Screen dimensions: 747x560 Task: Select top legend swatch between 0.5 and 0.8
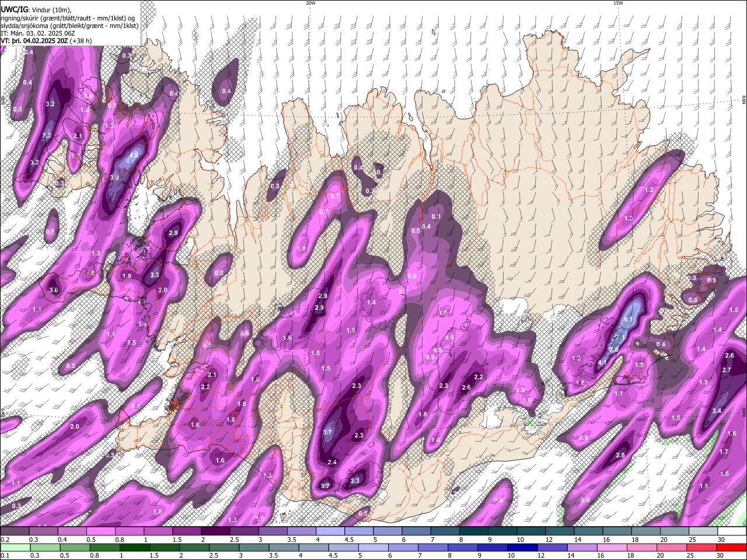point(102,531)
